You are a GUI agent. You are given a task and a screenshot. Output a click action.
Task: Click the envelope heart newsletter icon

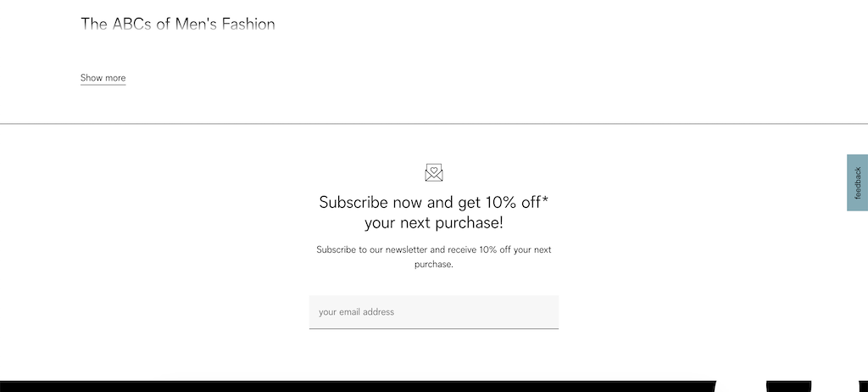coord(434,172)
